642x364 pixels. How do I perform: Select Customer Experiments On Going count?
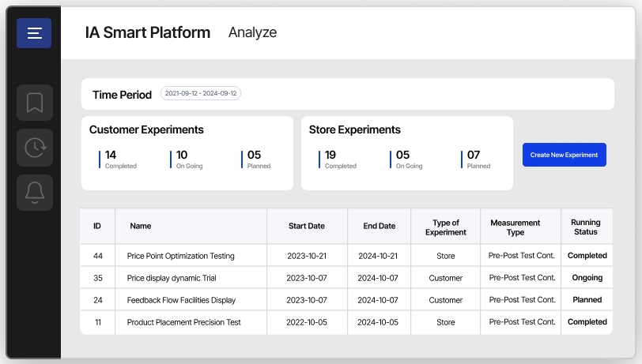(182, 155)
